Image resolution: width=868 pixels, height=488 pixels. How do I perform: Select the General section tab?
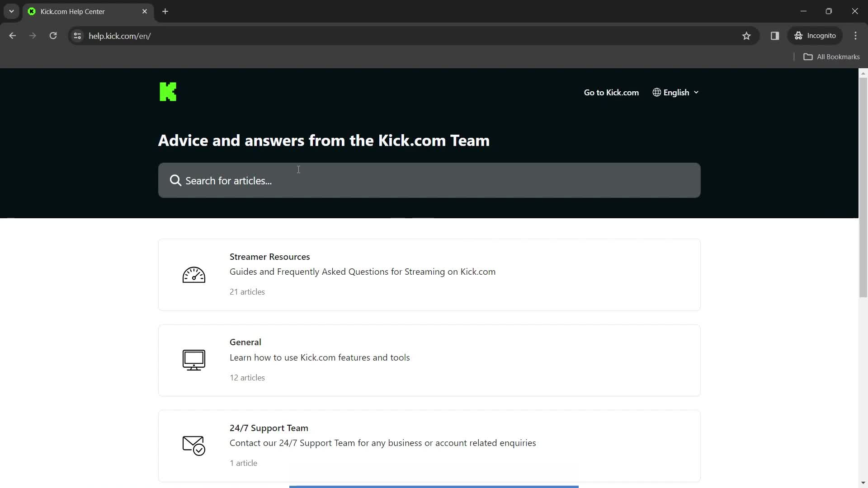(x=429, y=359)
